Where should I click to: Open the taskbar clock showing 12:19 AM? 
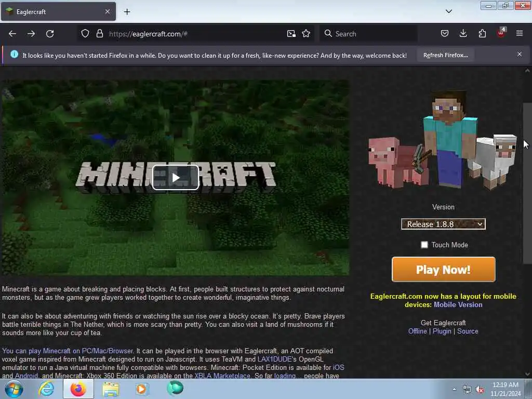[x=505, y=389]
